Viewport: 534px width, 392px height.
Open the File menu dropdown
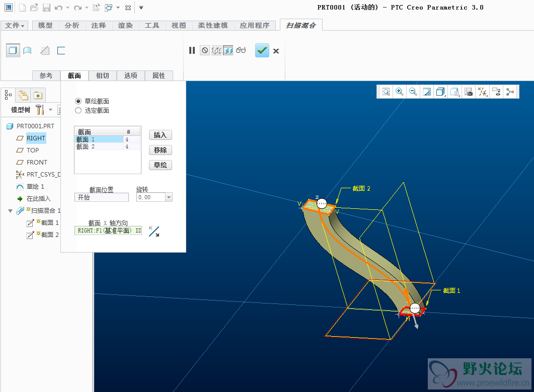[x=14, y=26]
